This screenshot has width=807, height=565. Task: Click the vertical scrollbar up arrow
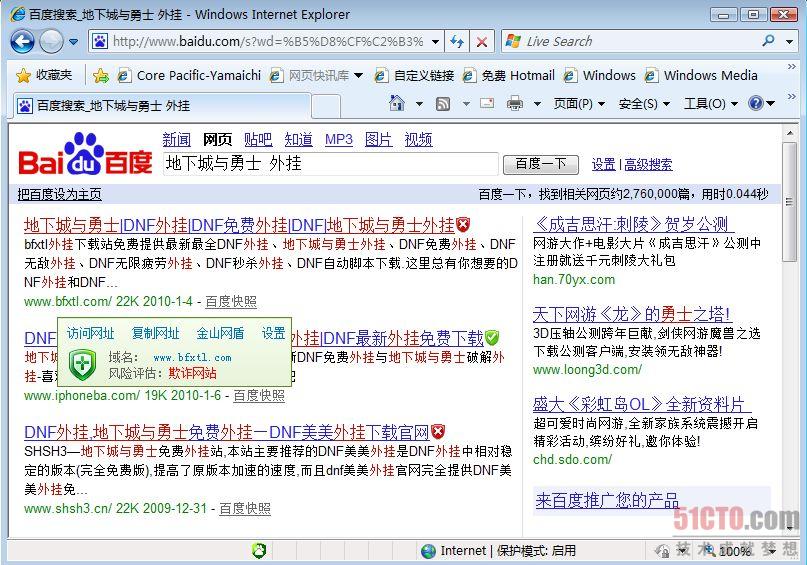pyautogui.click(x=790, y=133)
